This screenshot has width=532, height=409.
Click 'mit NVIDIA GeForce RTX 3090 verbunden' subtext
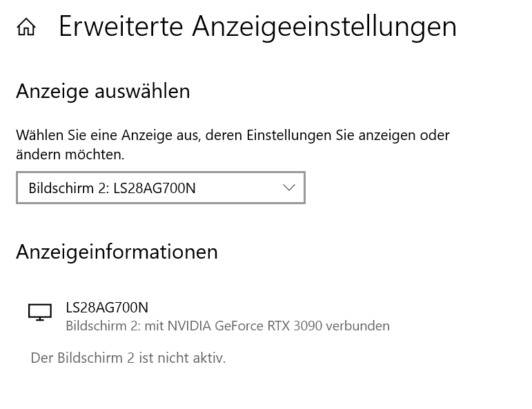pos(267,326)
